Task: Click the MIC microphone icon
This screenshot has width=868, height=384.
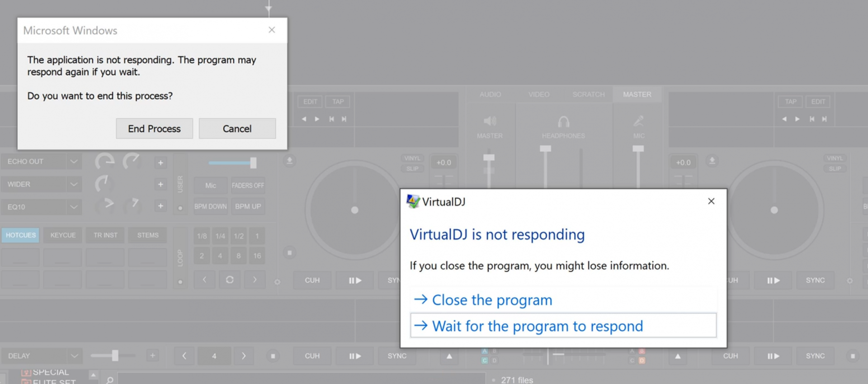Action: coord(638,121)
